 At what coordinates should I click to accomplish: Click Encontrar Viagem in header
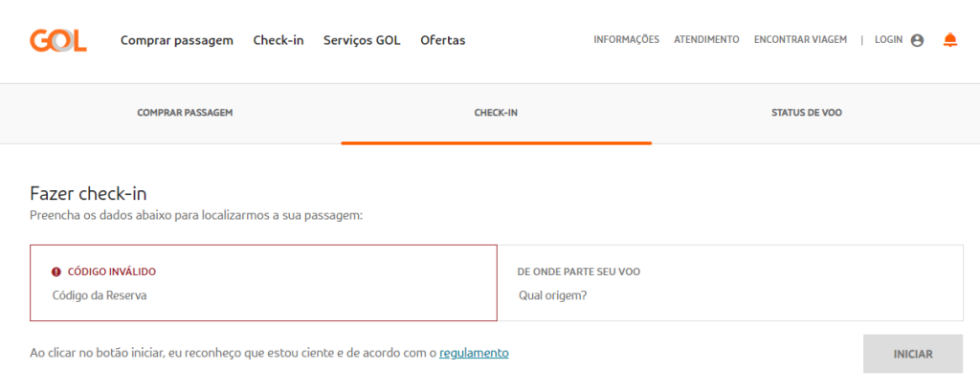click(x=800, y=40)
